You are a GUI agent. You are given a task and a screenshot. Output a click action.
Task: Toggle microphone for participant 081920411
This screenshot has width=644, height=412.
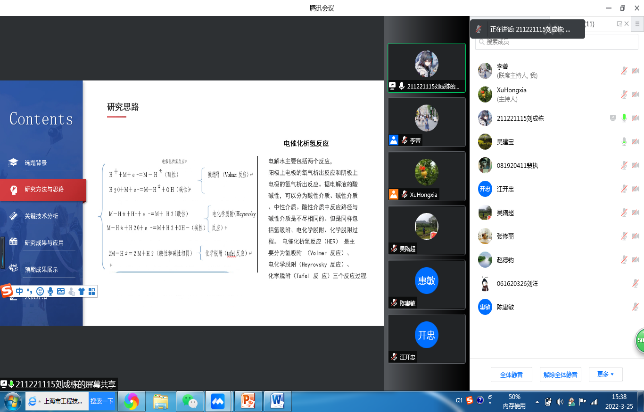[625, 165]
